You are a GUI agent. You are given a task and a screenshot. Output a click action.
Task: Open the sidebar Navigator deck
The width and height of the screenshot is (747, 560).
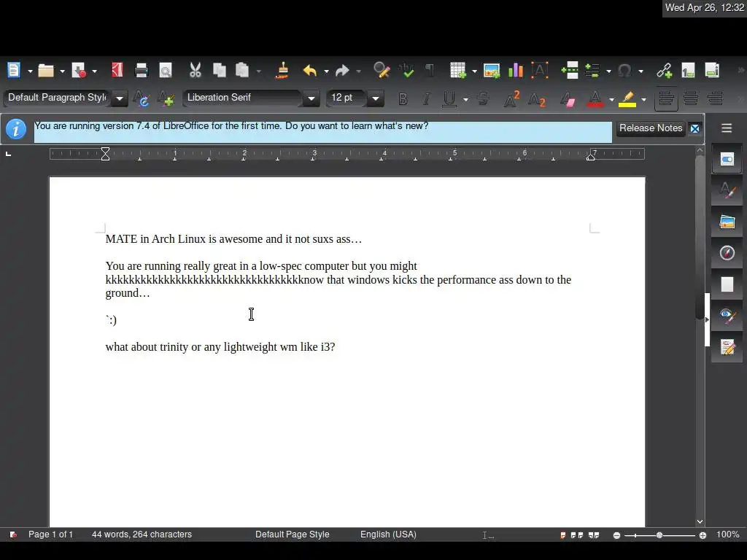pos(727,253)
